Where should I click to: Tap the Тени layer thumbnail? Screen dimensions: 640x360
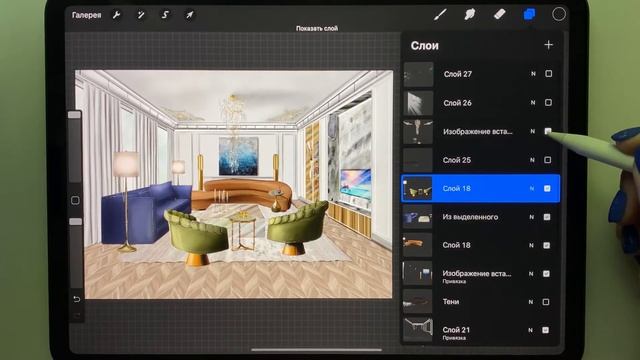point(417,302)
